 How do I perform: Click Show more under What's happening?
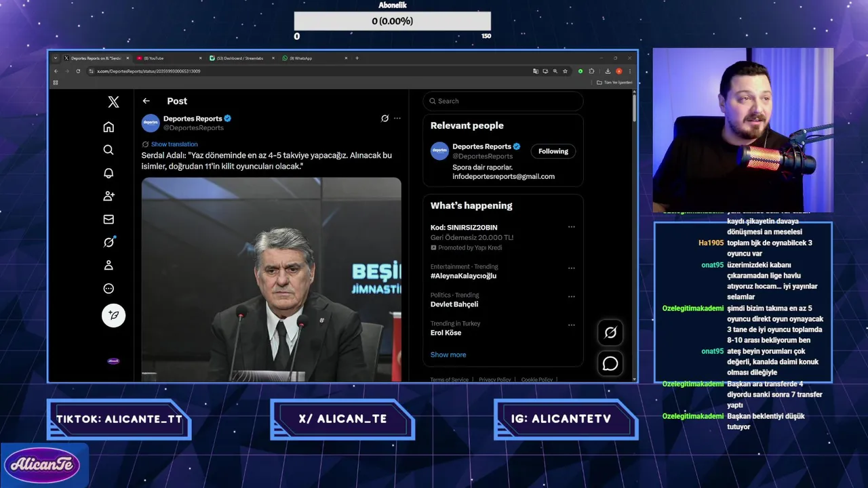tap(448, 354)
